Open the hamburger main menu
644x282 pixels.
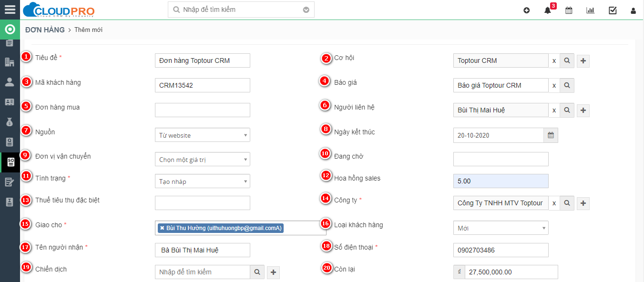tap(10, 10)
